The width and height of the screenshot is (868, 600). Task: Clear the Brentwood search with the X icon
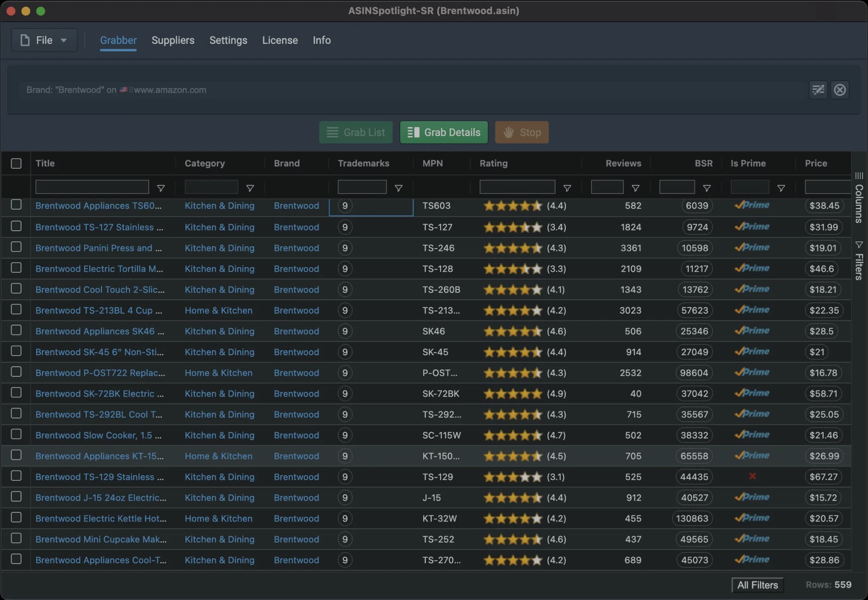coord(840,90)
